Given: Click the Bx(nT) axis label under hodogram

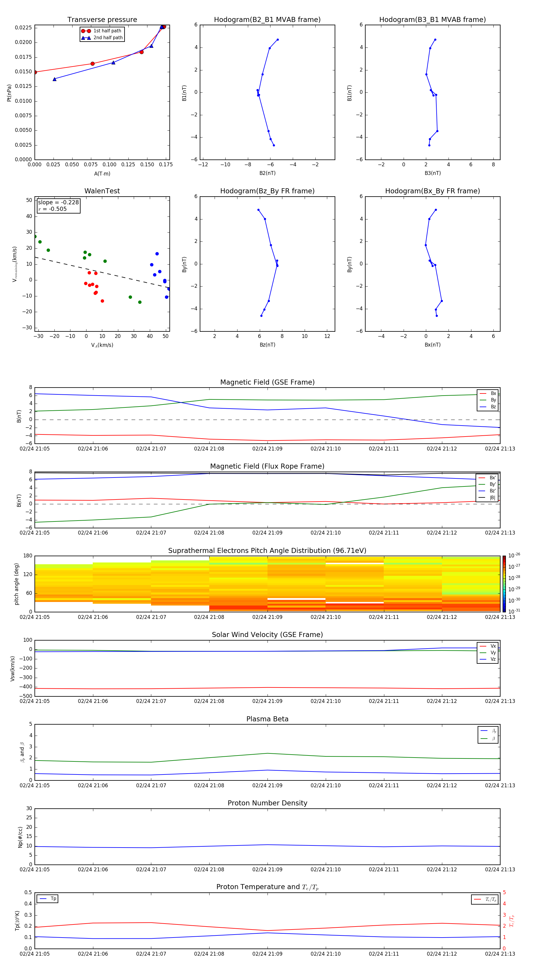Looking at the screenshot, I should point(432,345).
